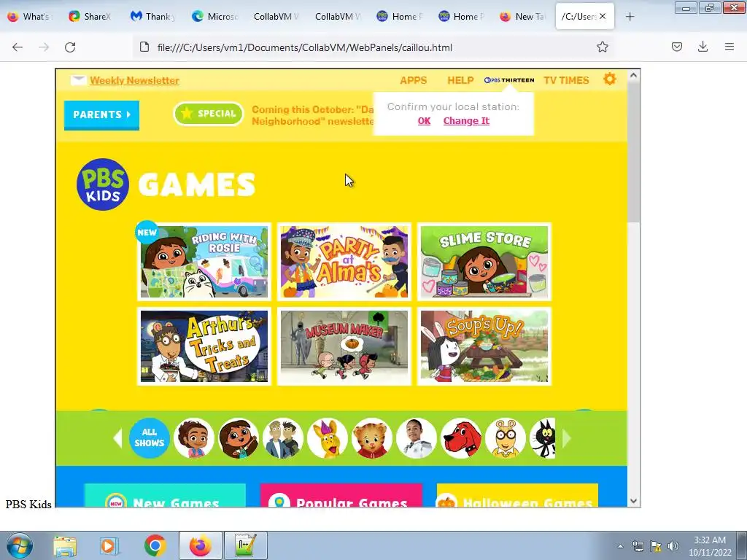
Task: Open the Weekly Newsletter link
Action: [x=134, y=80]
